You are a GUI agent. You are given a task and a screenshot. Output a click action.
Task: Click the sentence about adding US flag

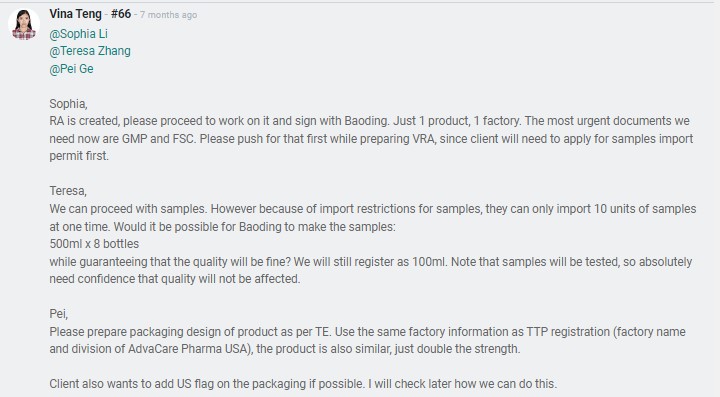pos(303,384)
